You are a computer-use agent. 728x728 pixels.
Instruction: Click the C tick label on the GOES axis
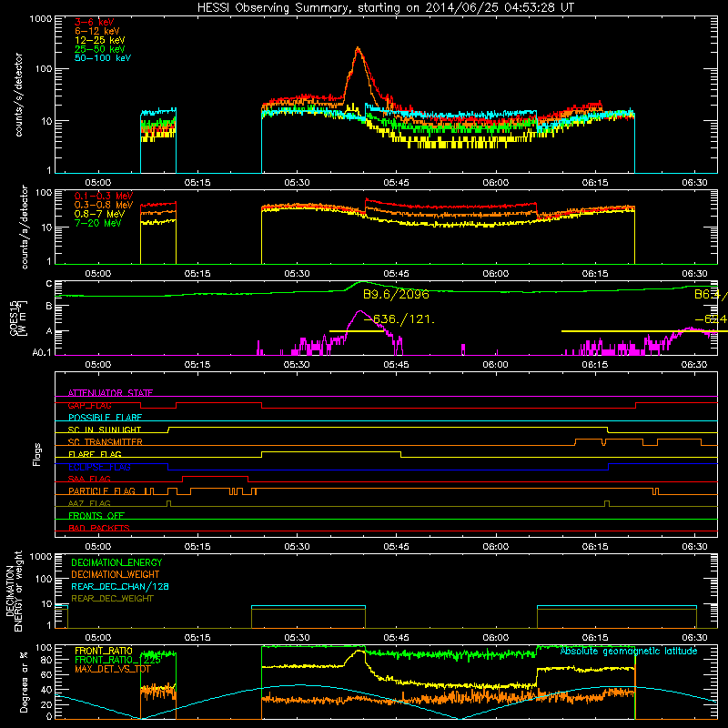point(49,284)
